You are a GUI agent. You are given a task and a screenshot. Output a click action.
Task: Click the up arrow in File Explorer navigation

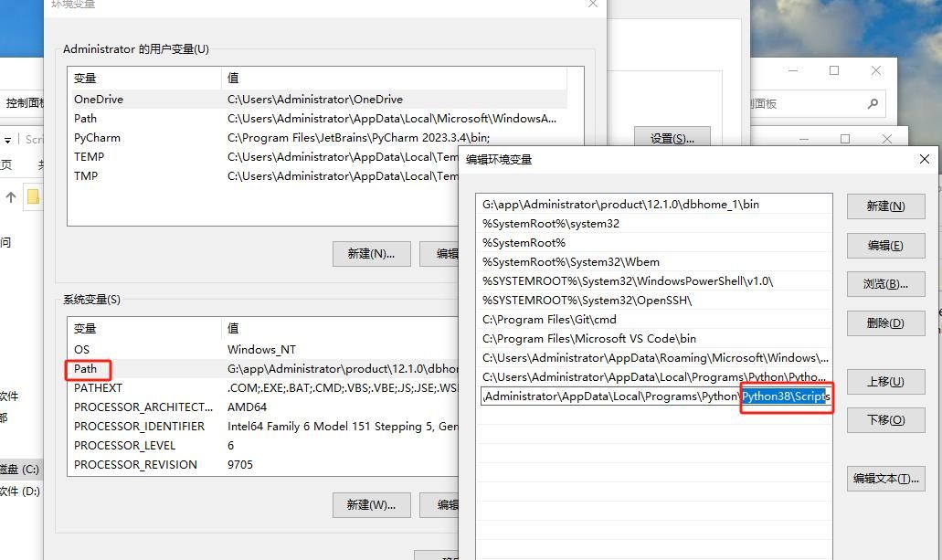click(x=11, y=196)
